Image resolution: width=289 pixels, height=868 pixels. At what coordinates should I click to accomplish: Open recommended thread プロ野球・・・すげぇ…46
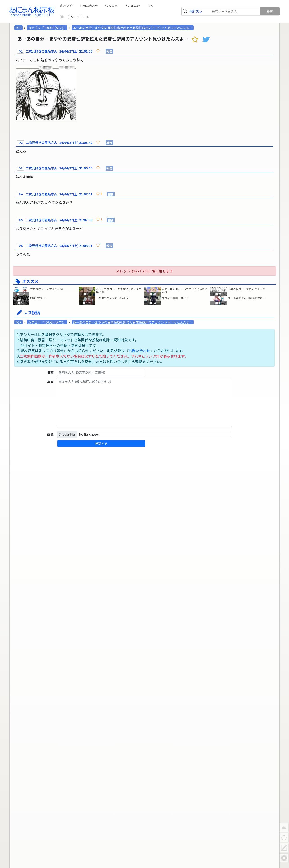[x=46, y=289]
